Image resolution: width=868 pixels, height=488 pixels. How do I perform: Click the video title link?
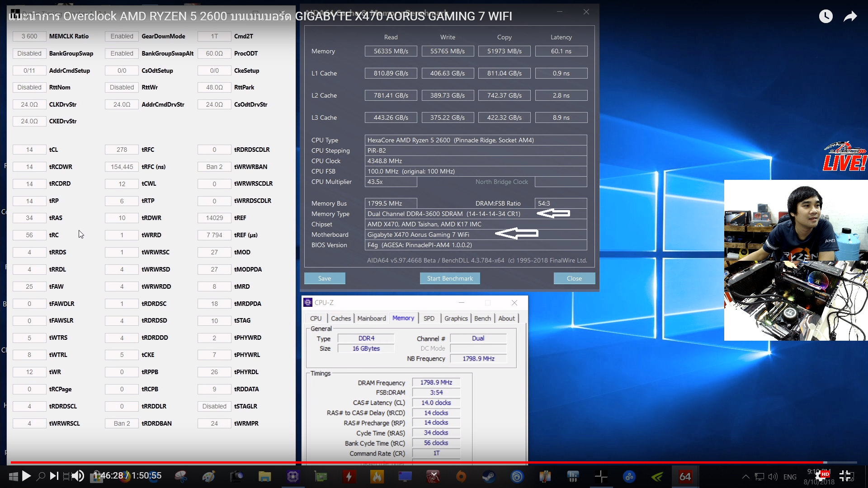click(260, 16)
